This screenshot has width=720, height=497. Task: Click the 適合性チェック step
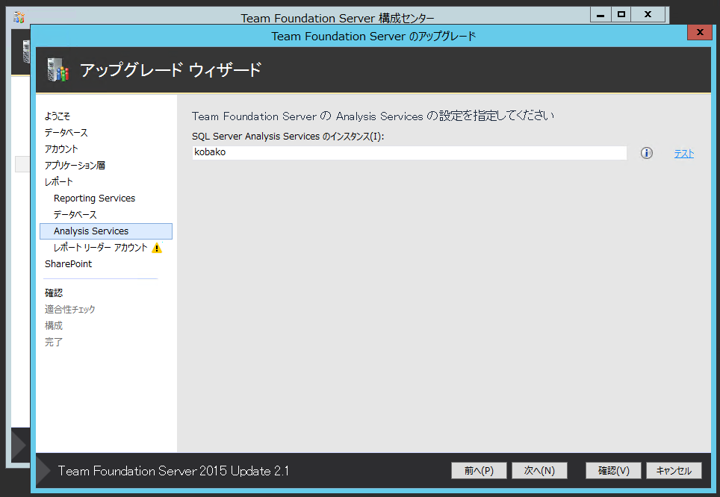pos(70,309)
